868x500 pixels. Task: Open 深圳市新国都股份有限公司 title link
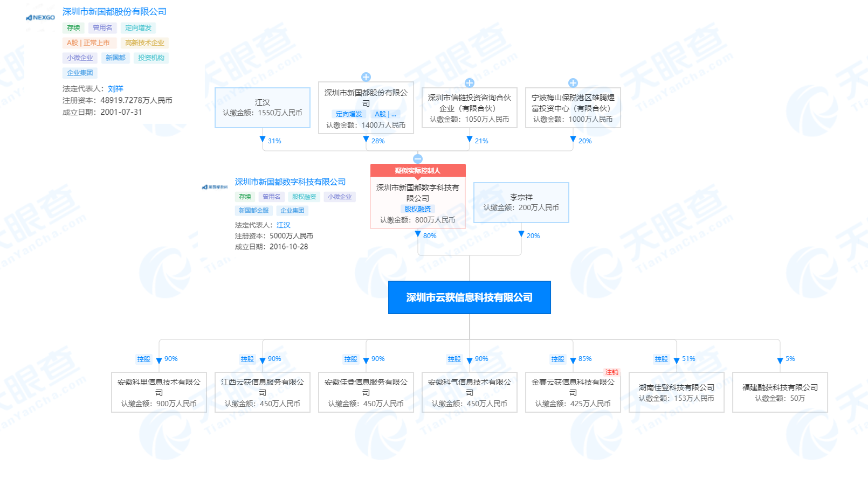click(x=114, y=12)
